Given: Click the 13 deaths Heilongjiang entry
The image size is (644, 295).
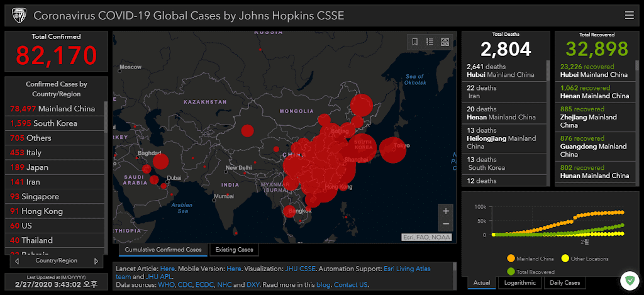Looking at the screenshot, I should (x=504, y=138).
